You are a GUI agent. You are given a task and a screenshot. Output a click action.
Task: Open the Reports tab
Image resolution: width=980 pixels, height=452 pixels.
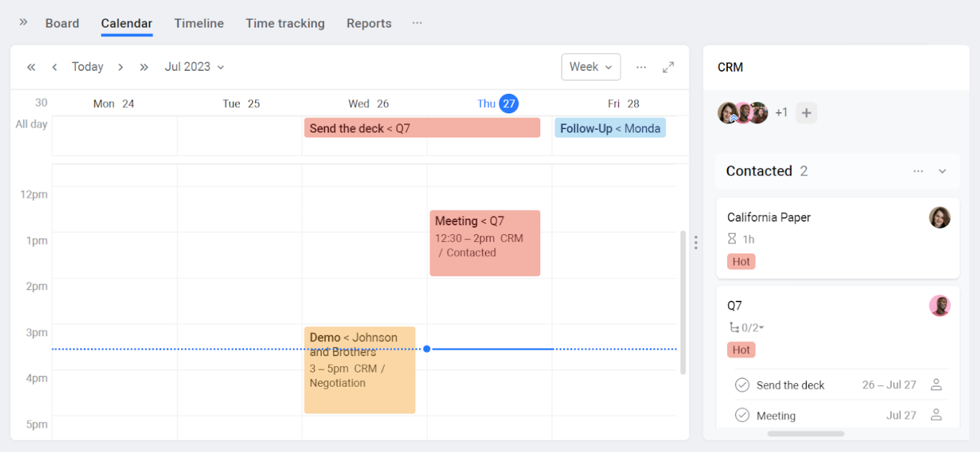369,24
